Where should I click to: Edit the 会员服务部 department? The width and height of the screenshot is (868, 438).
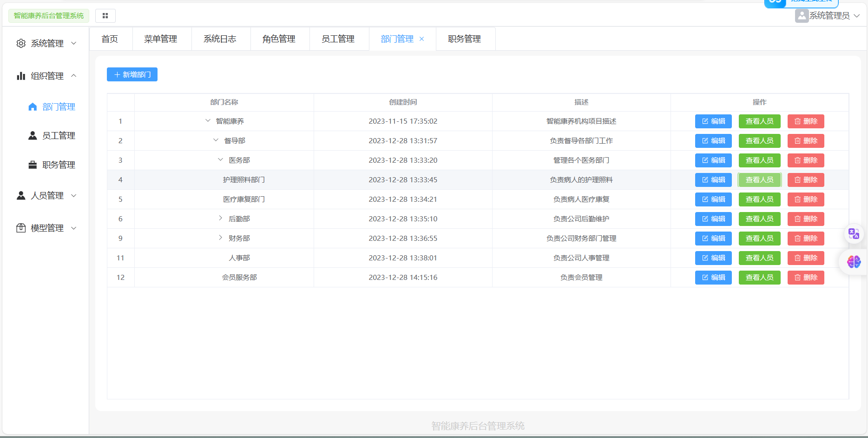[x=713, y=278]
